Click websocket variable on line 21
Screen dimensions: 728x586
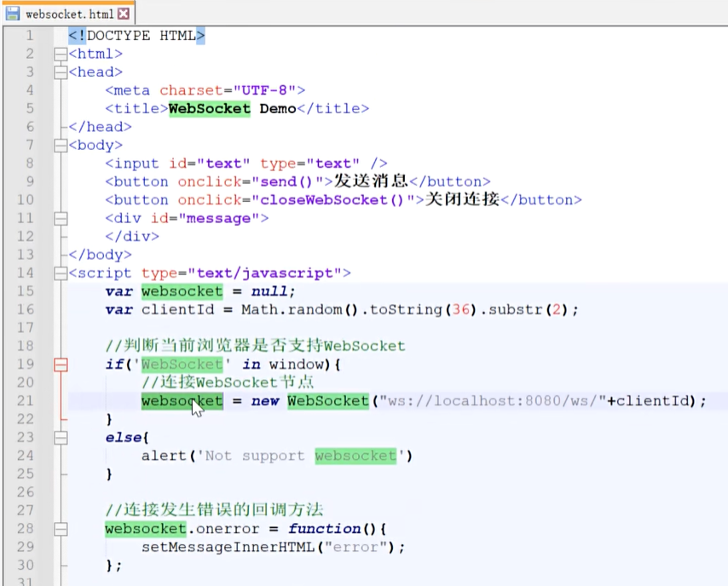click(182, 401)
